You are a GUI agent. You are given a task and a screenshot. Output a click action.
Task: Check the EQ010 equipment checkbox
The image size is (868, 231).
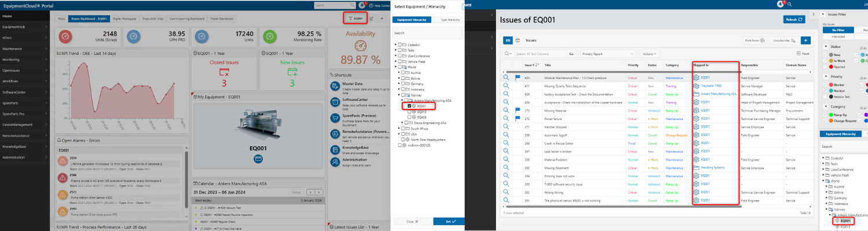pyautogui.click(x=410, y=111)
